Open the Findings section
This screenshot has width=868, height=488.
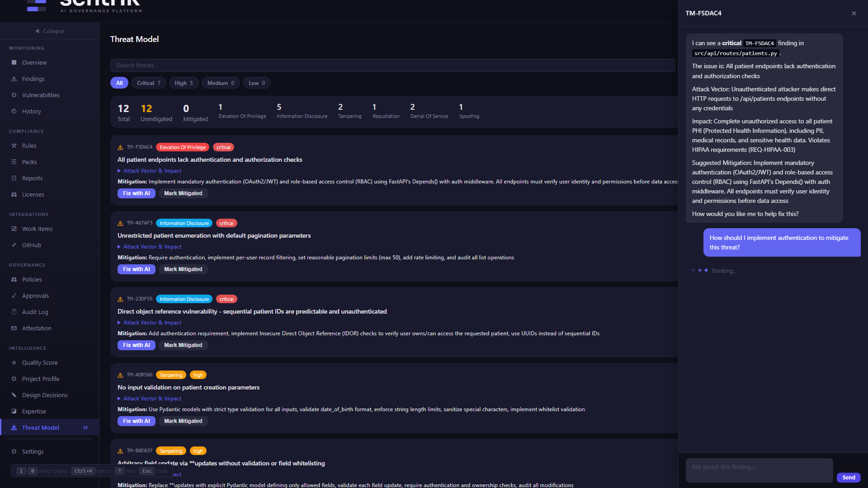click(x=33, y=79)
